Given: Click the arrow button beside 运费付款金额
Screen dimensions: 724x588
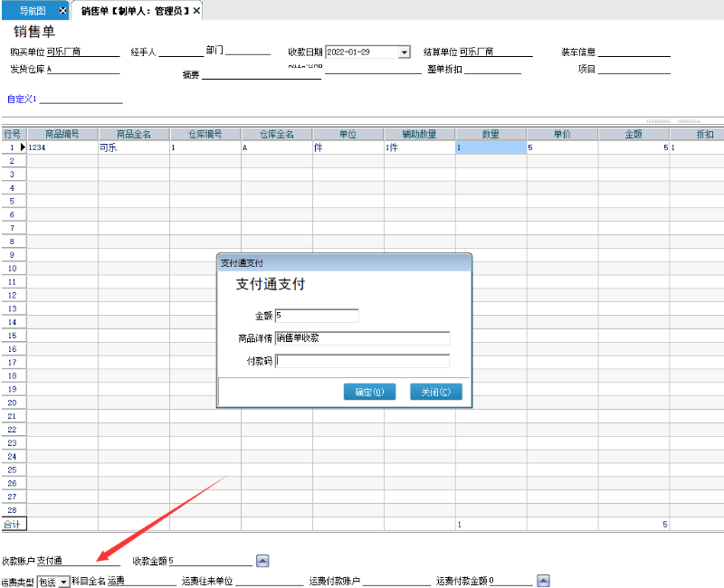Looking at the screenshot, I should [543, 581].
